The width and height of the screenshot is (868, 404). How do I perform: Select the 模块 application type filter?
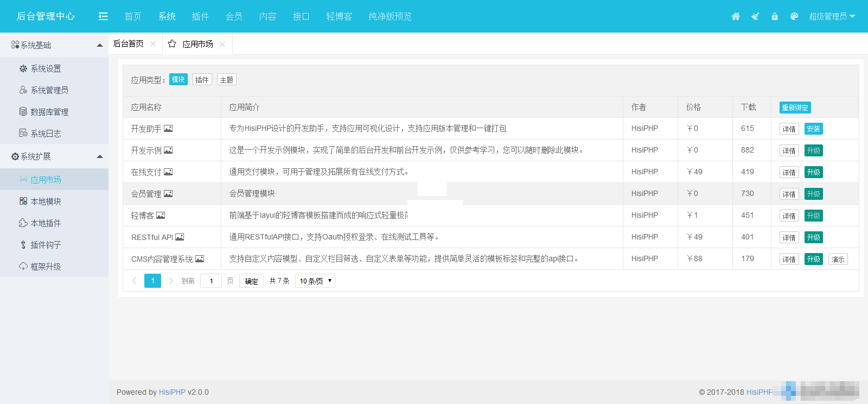click(x=178, y=79)
